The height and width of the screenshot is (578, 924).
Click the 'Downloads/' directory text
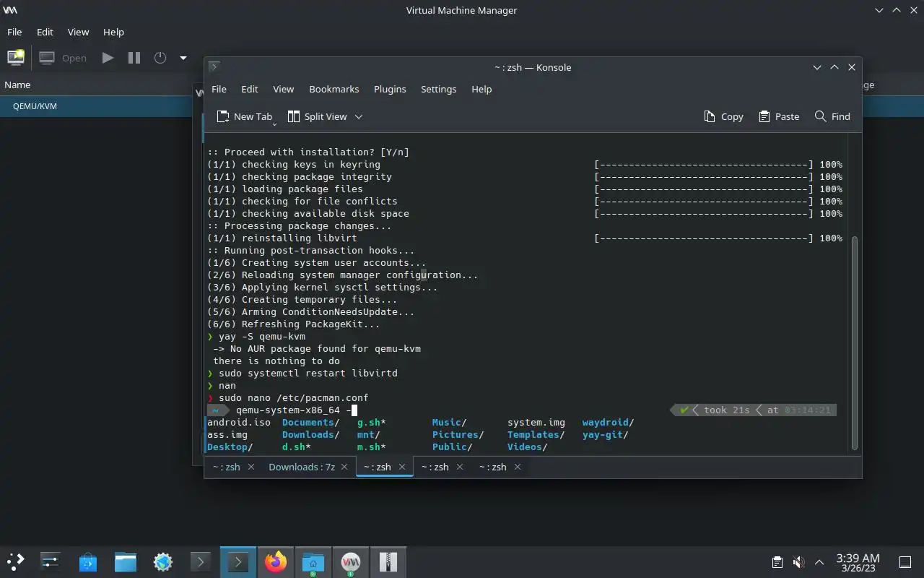pos(311,434)
